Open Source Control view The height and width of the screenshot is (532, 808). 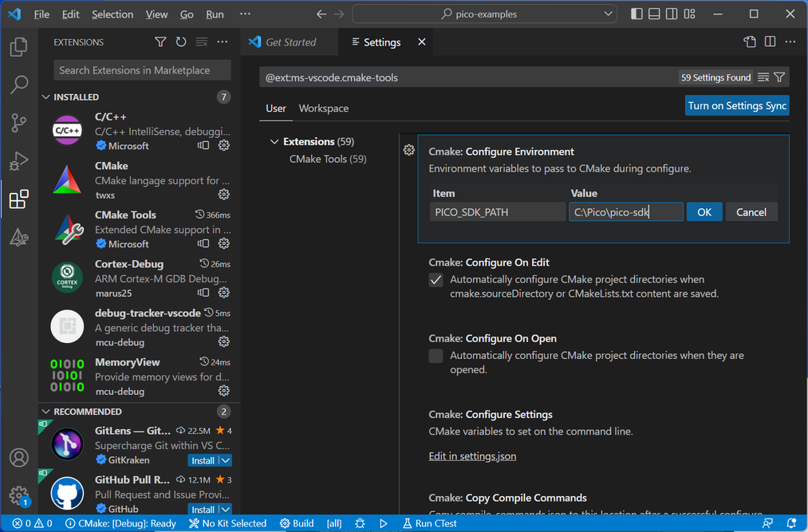tap(19, 123)
